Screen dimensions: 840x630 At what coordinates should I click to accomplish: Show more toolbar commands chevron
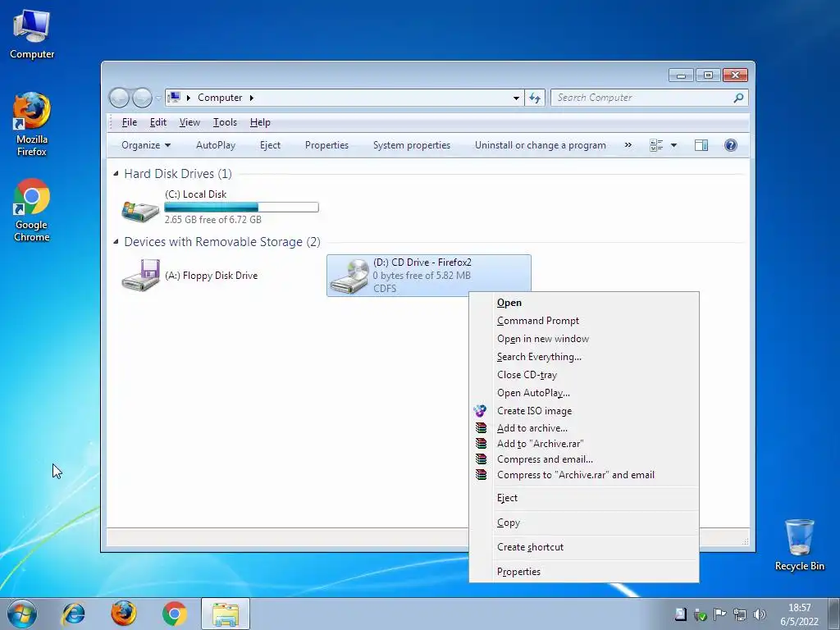[x=628, y=145]
